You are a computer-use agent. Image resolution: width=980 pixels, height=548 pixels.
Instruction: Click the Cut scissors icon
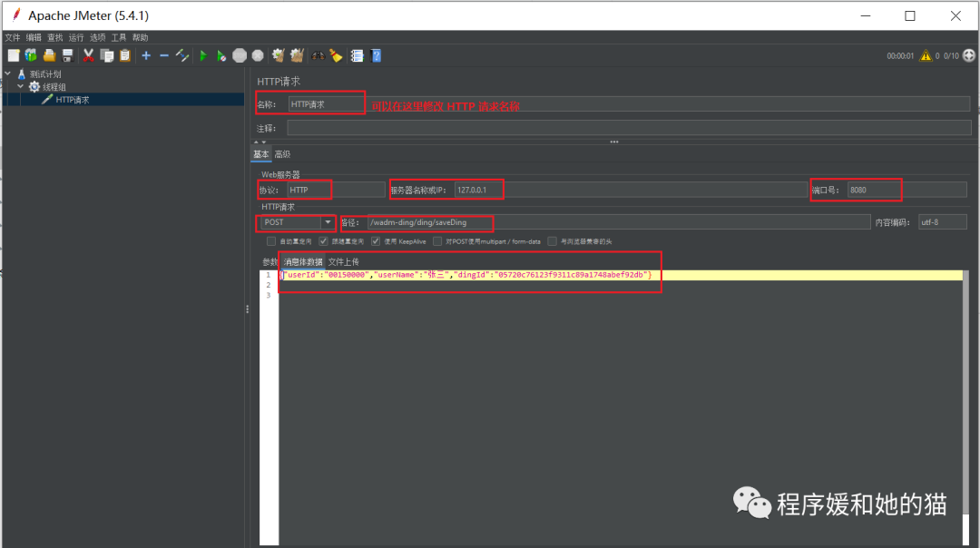pos(88,55)
